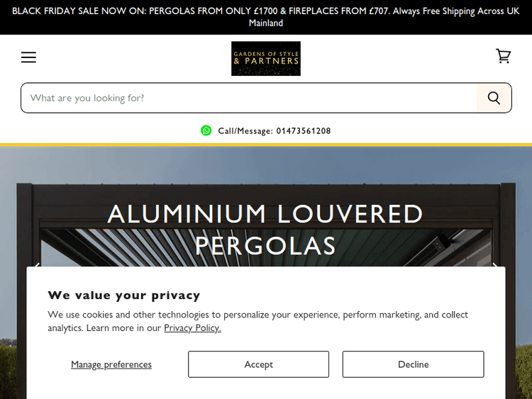Click phone number 01473561208
The image size is (532, 399).
point(303,131)
